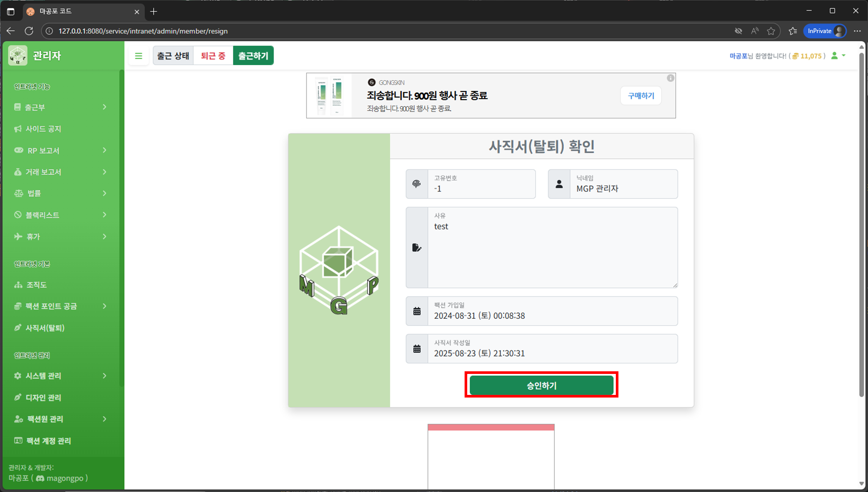Click the 팩션 계정 관리 ID card icon

click(x=18, y=440)
